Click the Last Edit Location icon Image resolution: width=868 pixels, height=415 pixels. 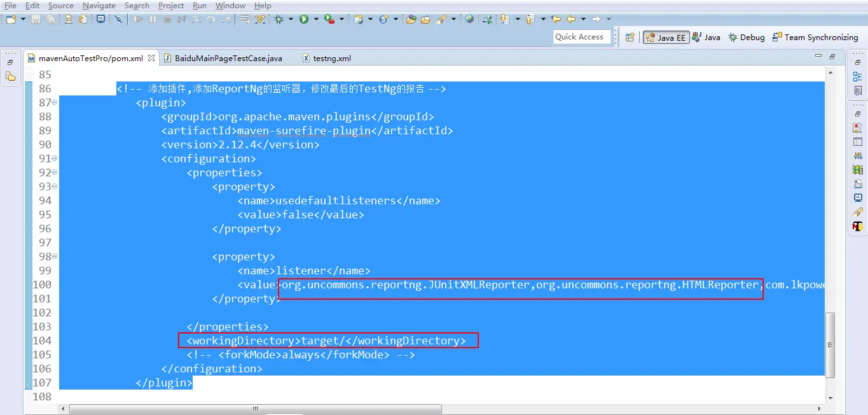(556, 19)
